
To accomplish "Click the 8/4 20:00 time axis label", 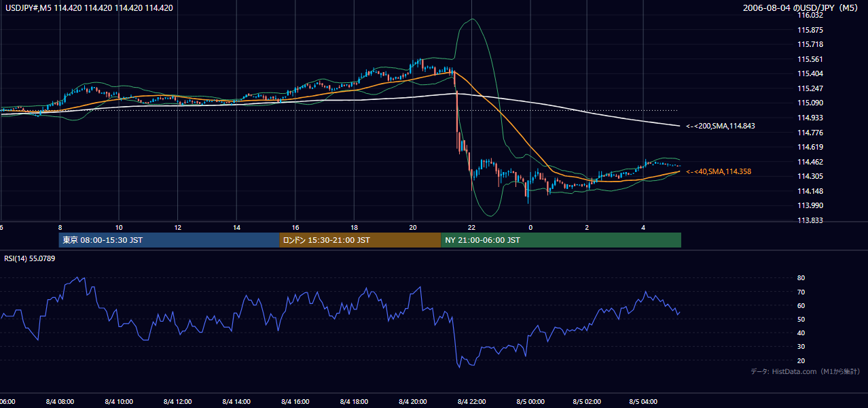I will tap(413, 401).
